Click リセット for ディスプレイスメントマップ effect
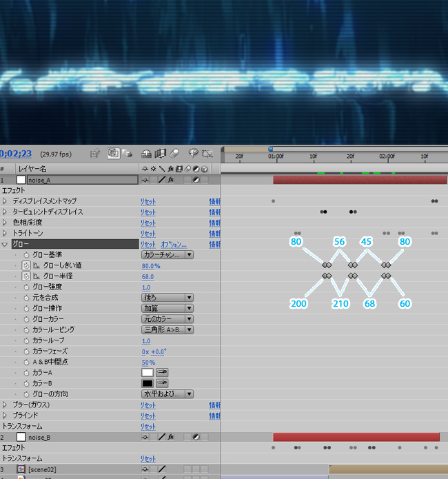 point(148,201)
